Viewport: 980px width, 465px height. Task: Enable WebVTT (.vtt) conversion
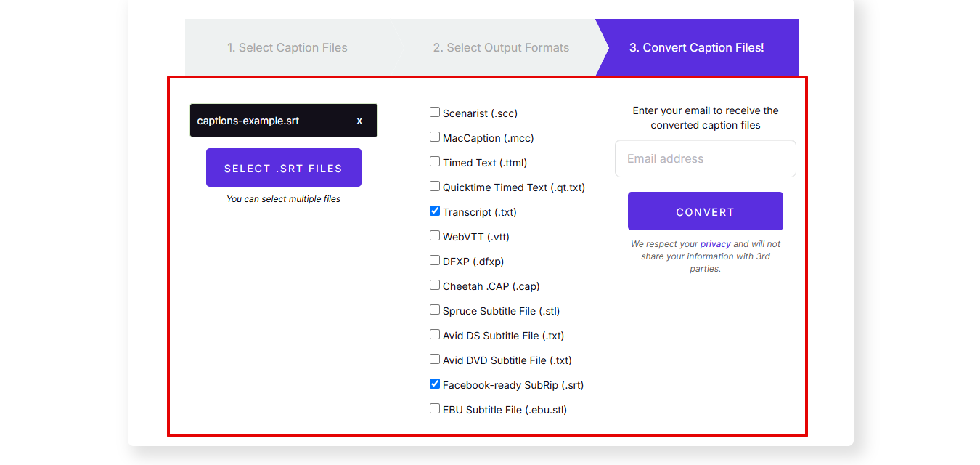[x=434, y=235]
